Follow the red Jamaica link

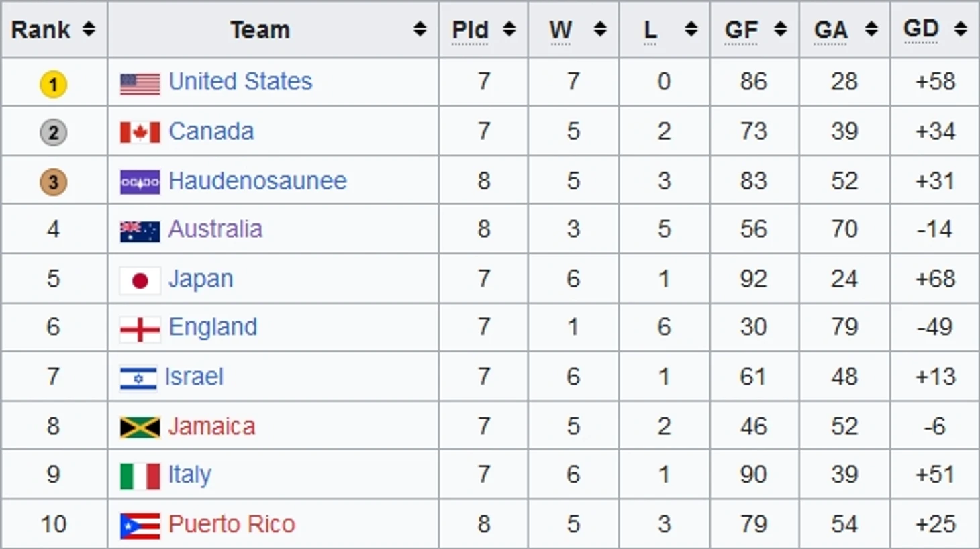(211, 426)
